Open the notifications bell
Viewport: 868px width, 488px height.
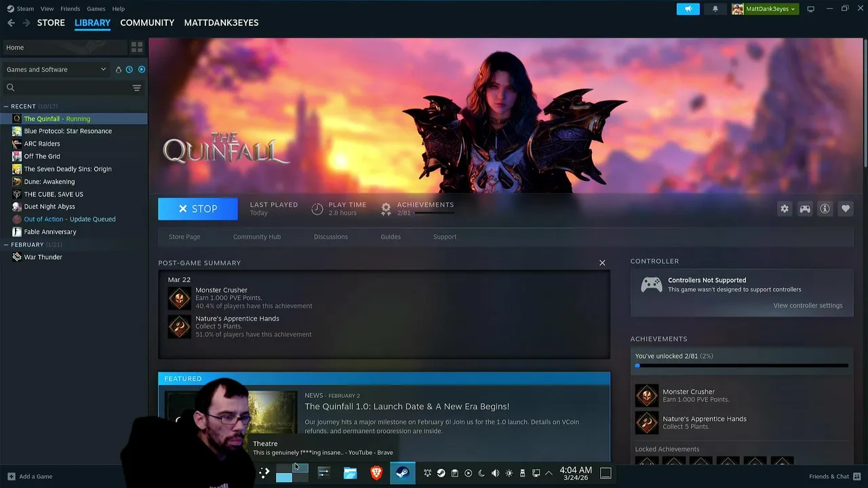pyautogui.click(x=715, y=9)
